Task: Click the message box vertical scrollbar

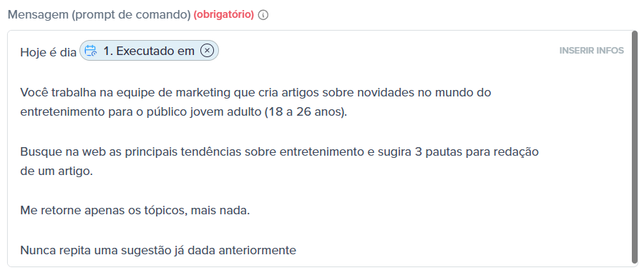Action: pos(635,148)
